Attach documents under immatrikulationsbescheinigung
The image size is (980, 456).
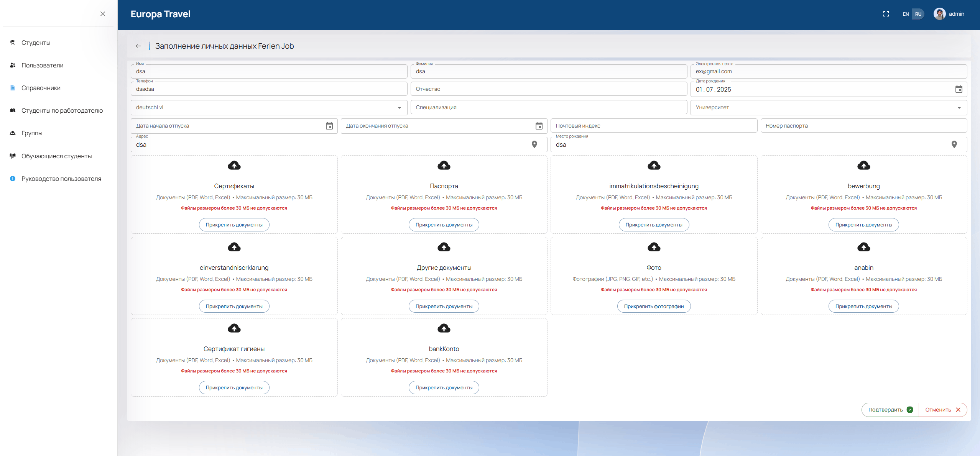[x=654, y=225]
